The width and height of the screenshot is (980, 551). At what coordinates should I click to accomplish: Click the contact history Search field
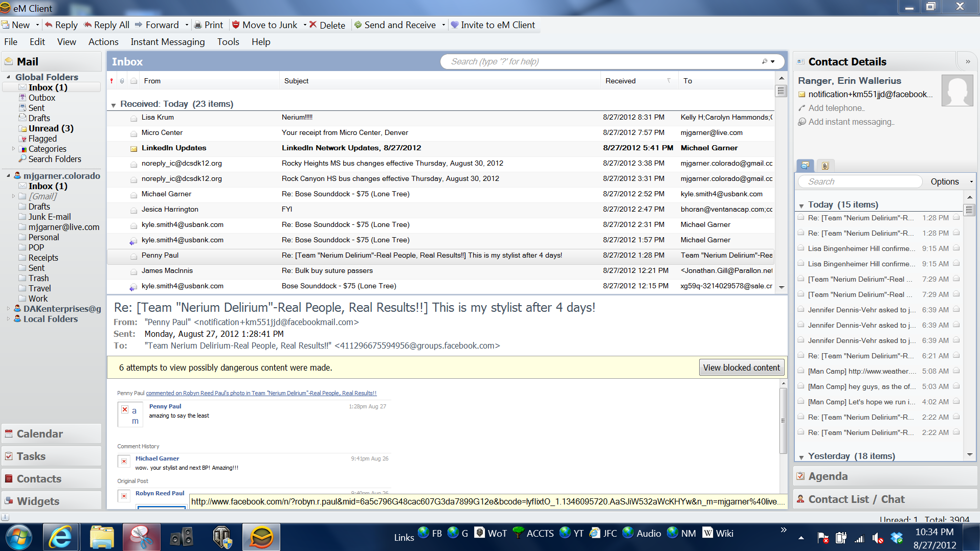(861, 181)
